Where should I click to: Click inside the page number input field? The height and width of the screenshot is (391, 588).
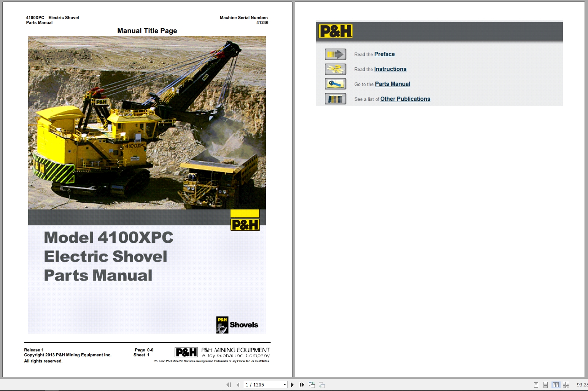pos(262,385)
